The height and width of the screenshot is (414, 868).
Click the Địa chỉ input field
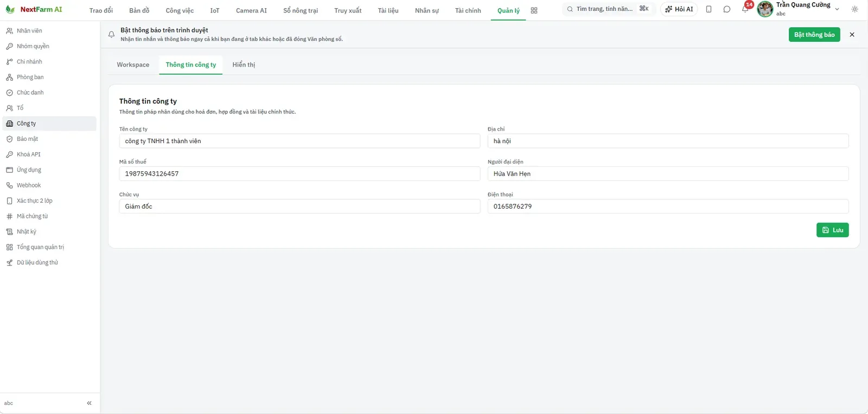(668, 141)
